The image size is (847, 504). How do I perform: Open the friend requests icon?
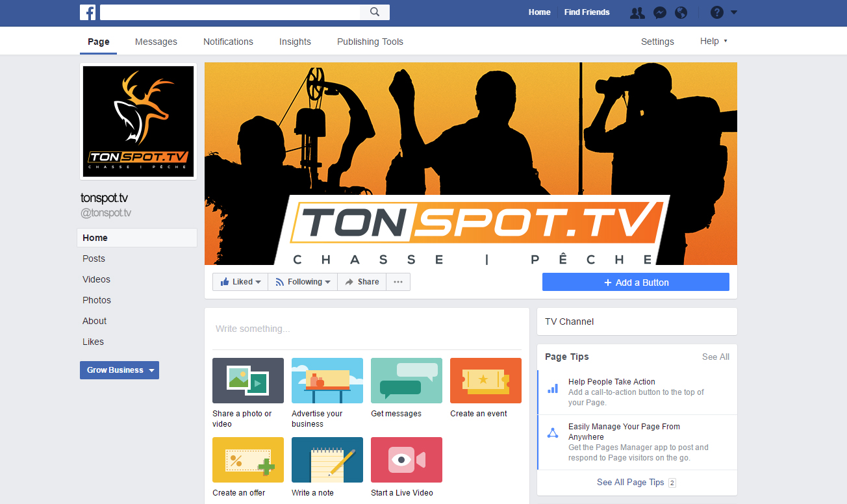(x=637, y=12)
